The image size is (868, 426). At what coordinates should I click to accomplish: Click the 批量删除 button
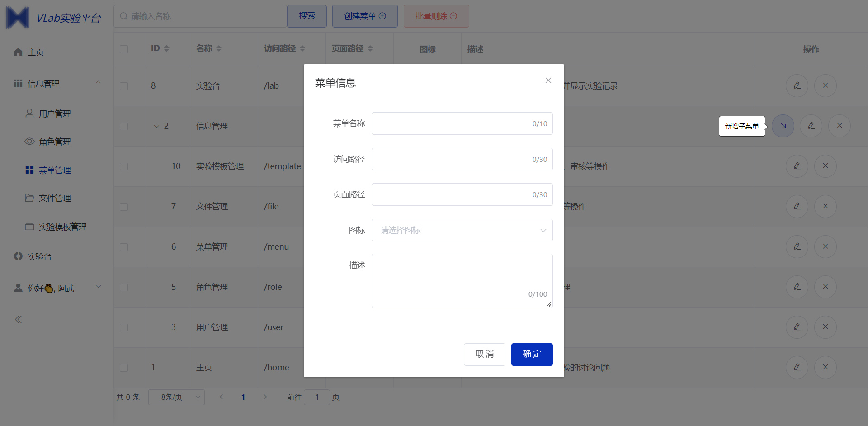tap(436, 16)
